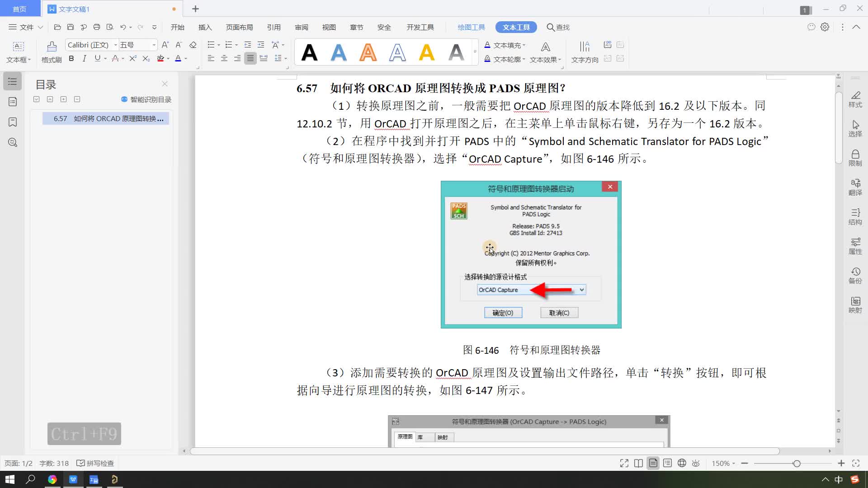Screen dimensions: 868x488
Task: Open the References ribbon tab
Action: (274, 27)
